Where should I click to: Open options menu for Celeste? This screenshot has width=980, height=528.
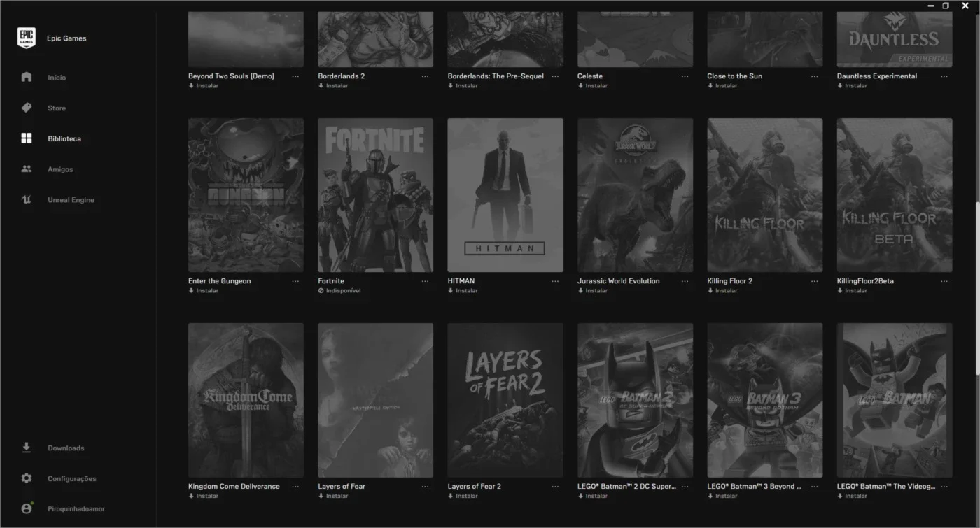click(685, 76)
